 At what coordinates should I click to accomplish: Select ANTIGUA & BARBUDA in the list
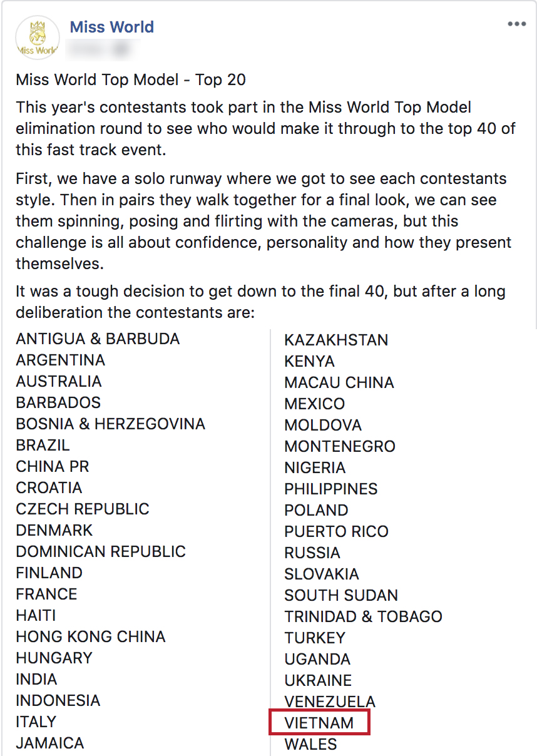point(98,339)
